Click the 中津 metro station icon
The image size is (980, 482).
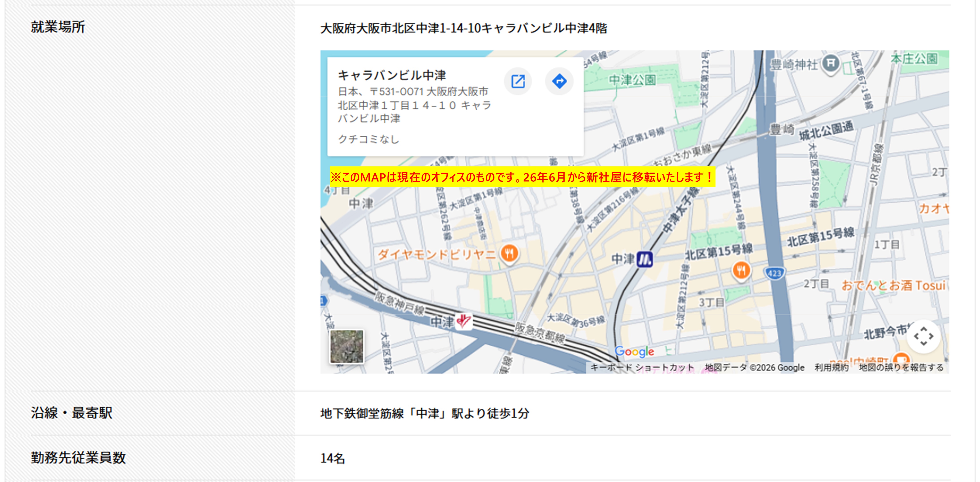(x=644, y=260)
